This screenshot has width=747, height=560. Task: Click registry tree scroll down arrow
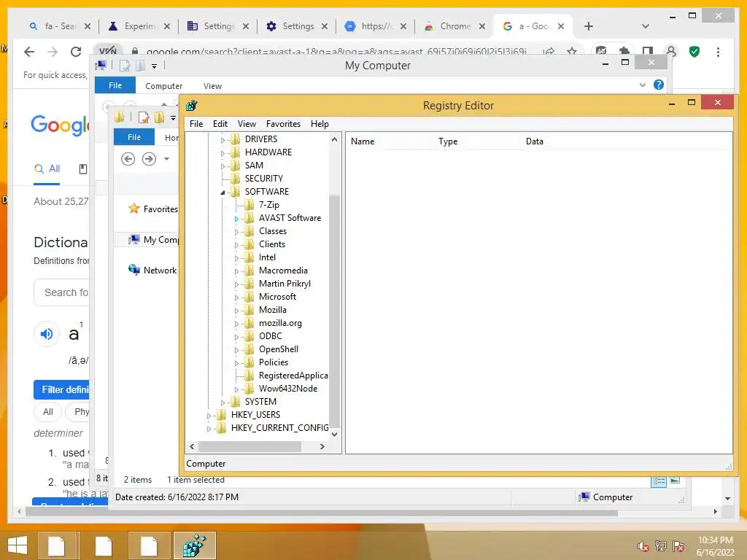[x=334, y=434]
